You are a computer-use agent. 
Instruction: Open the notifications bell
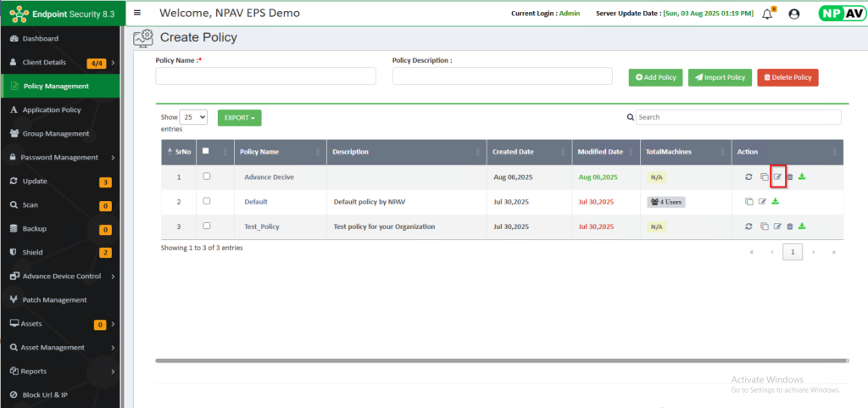coord(767,14)
